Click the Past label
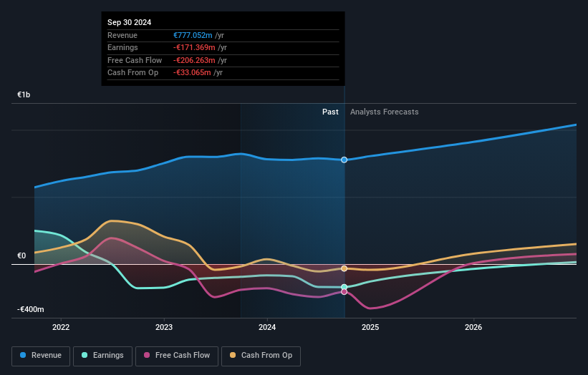 330,112
